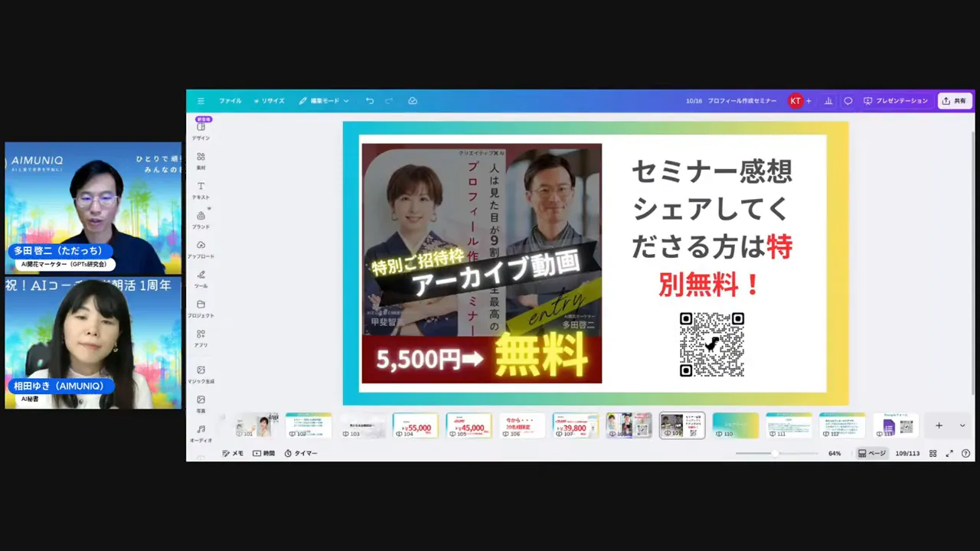This screenshot has width=980, height=551.
Task: Open the help question mark icon
Action: (x=965, y=453)
